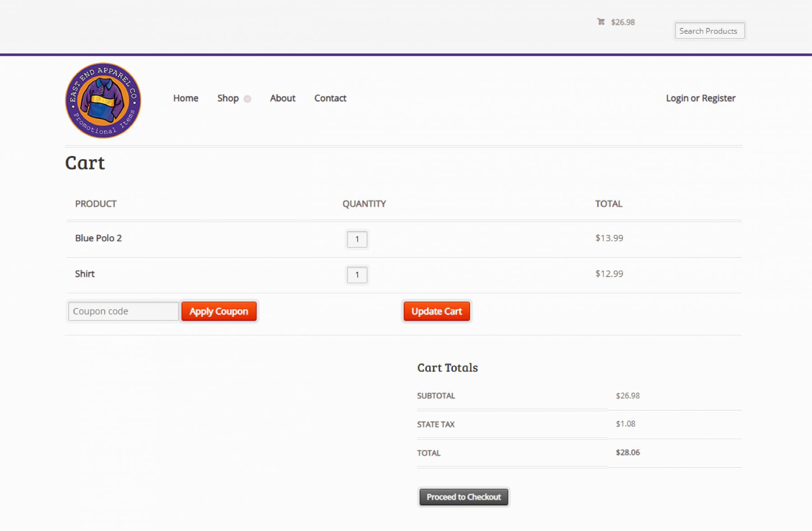
Task: Click the $26.98 cart amount in header
Action: point(623,22)
